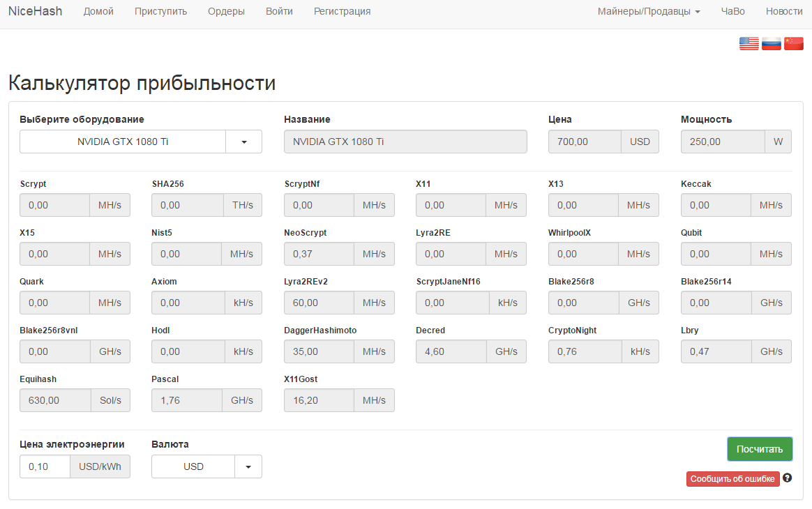The height and width of the screenshot is (509, 812).
Task: Switch language to English via US flag
Action: click(749, 44)
